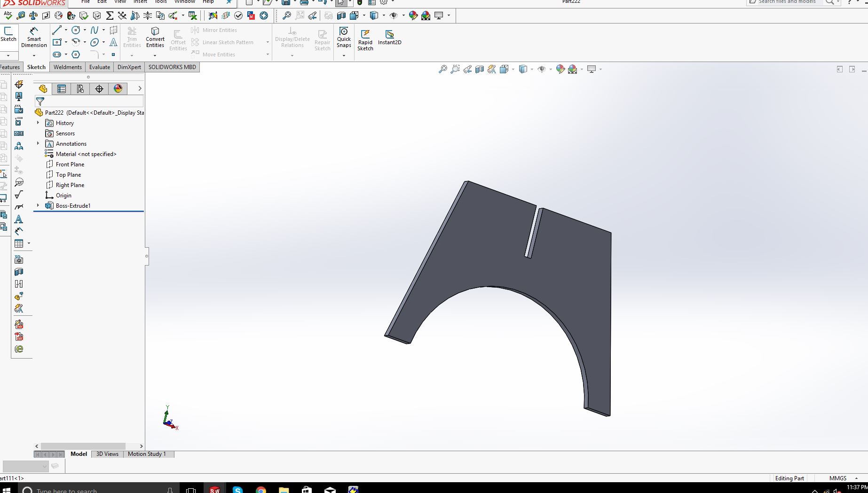Image resolution: width=868 pixels, height=493 pixels.
Task: Toggle the FeatureManager design tree tab
Action: (x=43, y=89)
